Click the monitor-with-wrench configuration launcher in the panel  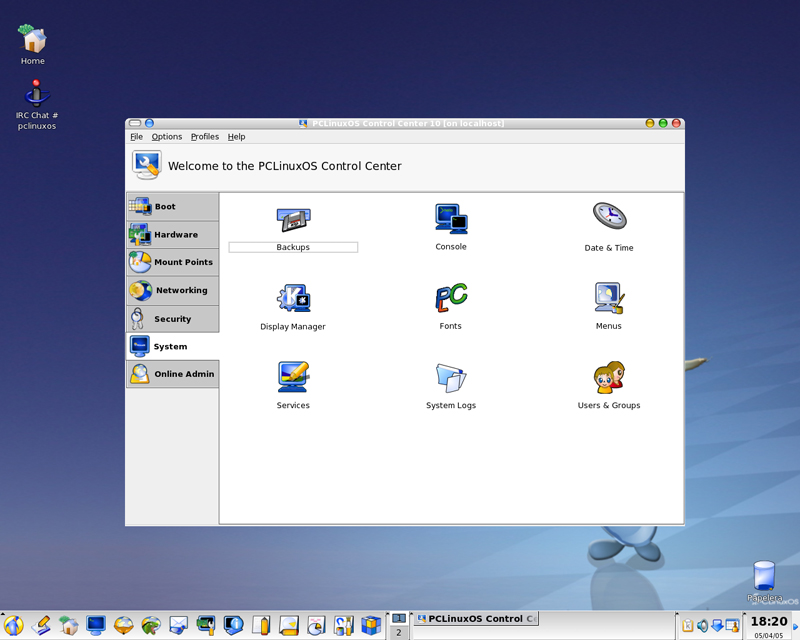[x=206, y=625]
